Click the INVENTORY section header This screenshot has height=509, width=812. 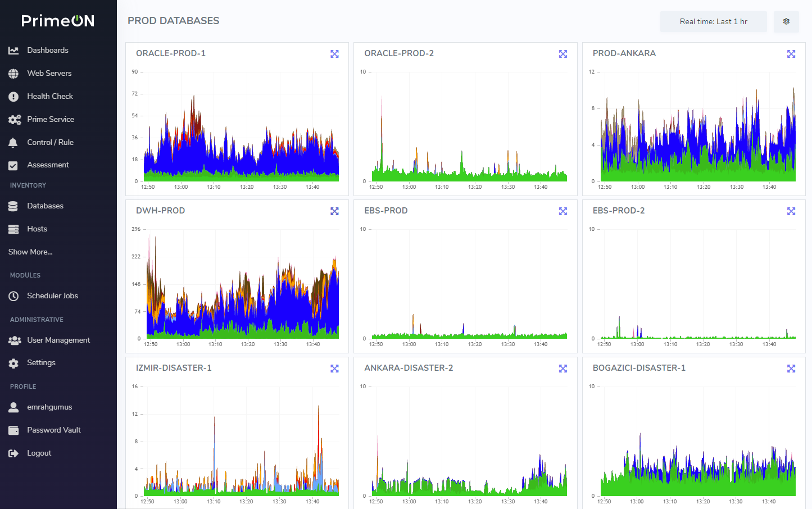pos(28,185)
